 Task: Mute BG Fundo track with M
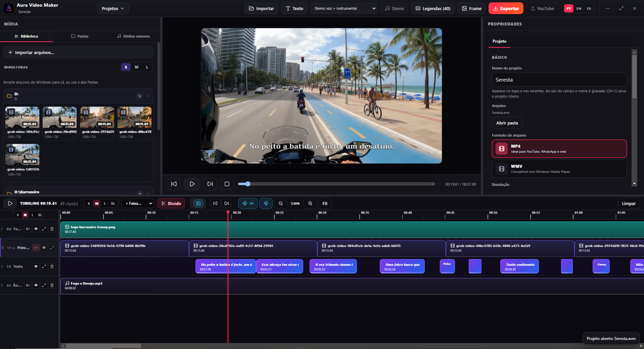point(36,229)
